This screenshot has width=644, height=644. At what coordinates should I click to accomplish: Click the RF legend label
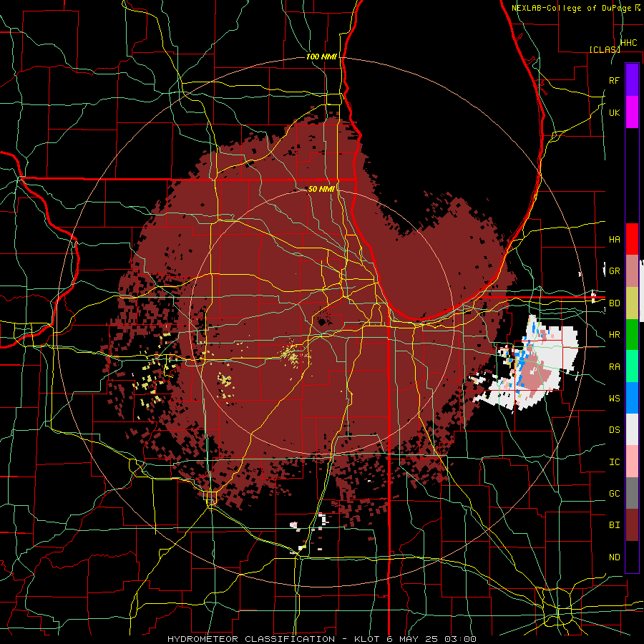pos(614,80)
